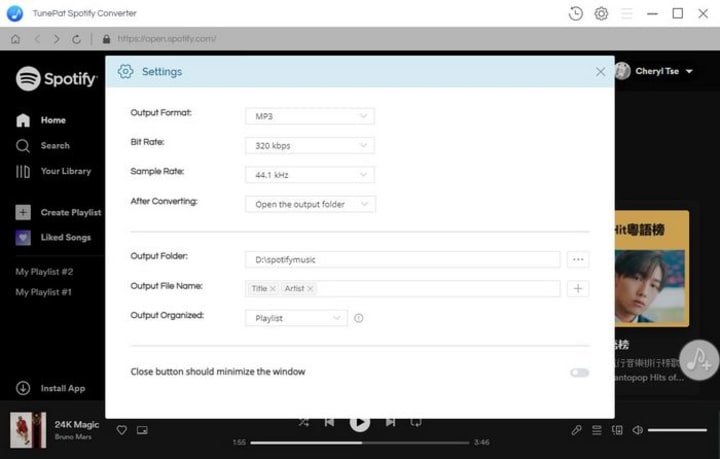
Task: Open the Bruno Mars artist link
Action: pyautogui.click(x=73, y=437)
